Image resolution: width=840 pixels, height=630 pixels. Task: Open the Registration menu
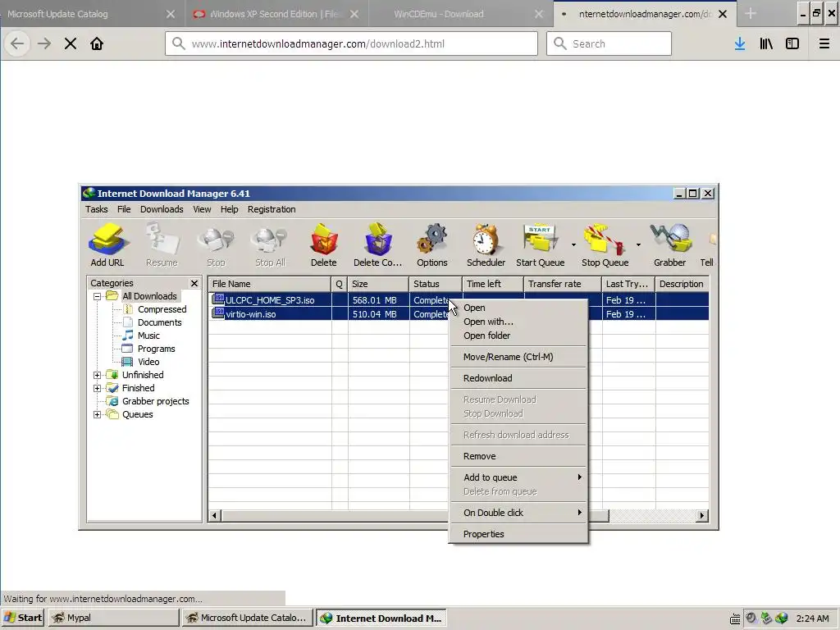272,209
